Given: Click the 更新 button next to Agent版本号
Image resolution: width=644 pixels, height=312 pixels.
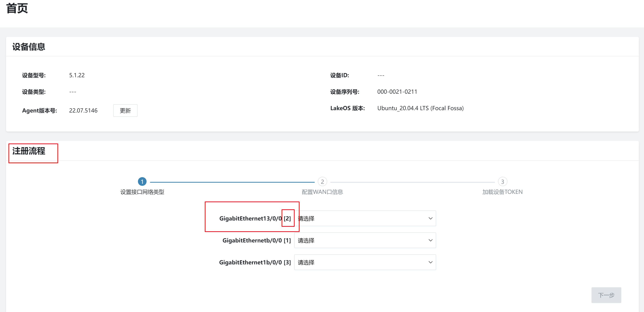Looking at the screenshot, I should [x=125, y=111].
